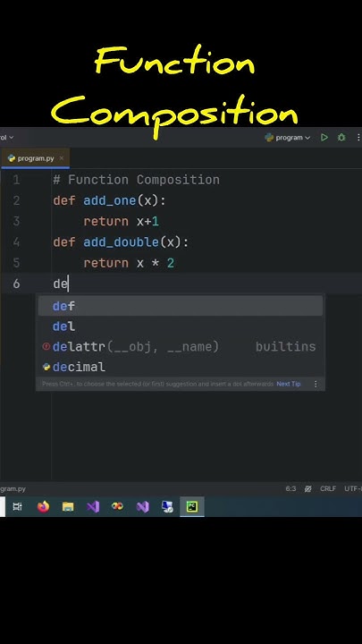Click the '# Function Composition' comment line
This screenshot has width=362, height=644.
click(x=136, y=180)
